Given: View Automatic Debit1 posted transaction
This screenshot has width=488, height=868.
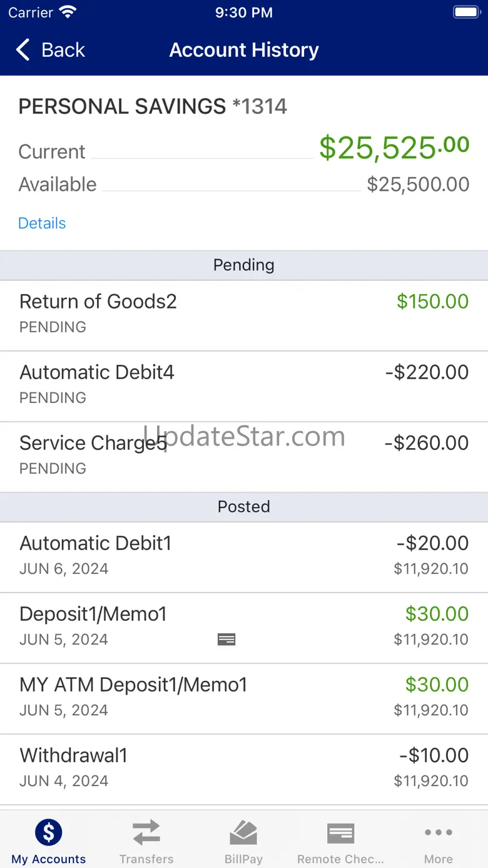Looking at the screenshot, I should point(244,557).
